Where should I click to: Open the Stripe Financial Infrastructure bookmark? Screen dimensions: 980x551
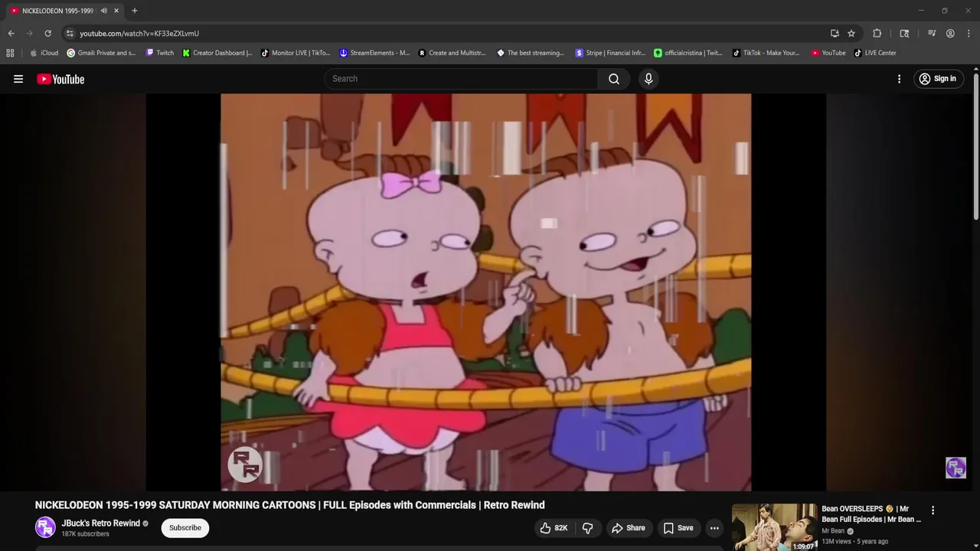(610, 53)
